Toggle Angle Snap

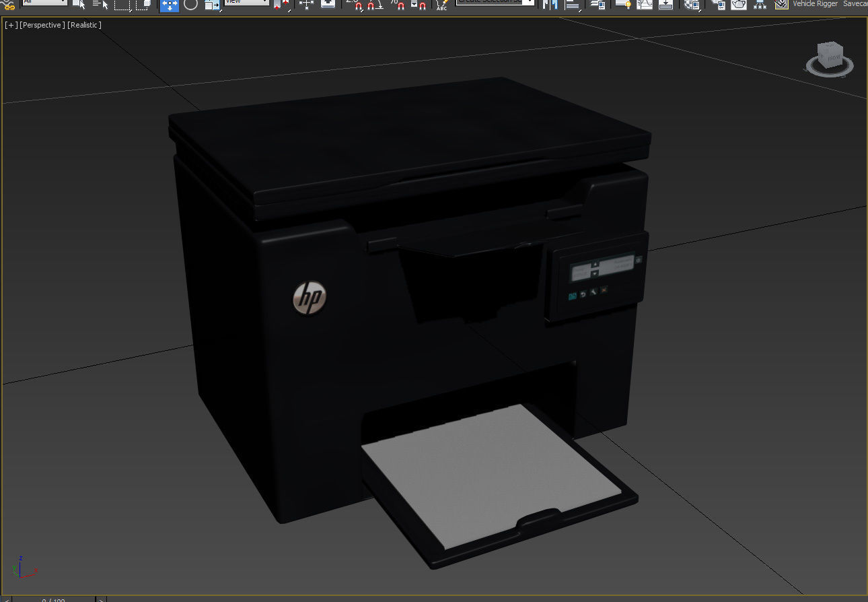(375, 4)
